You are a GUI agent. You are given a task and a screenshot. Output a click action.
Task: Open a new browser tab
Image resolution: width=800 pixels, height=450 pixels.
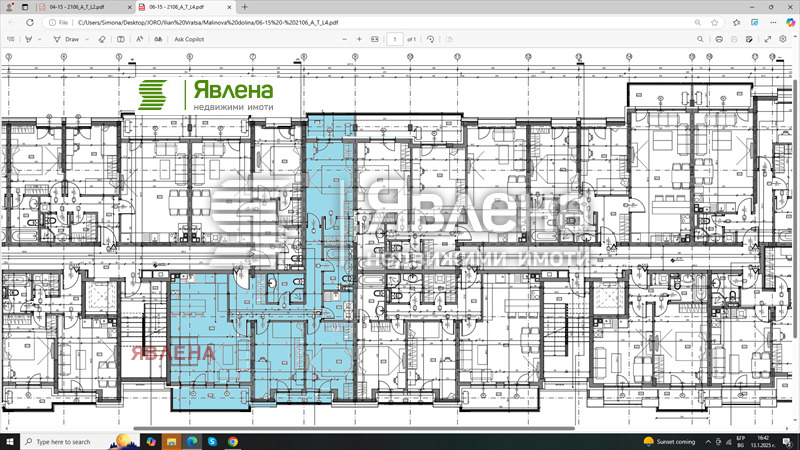pyautogui.click(x=244, y=6)
